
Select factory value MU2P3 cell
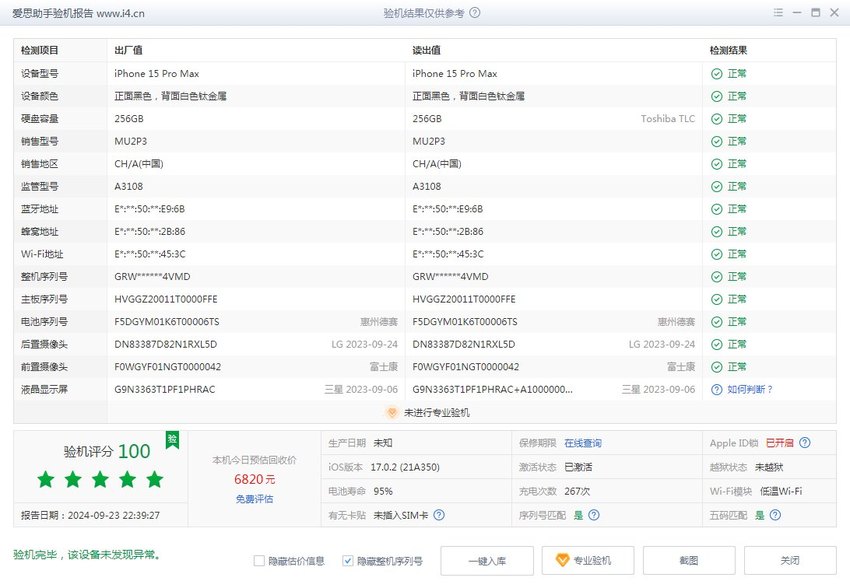tap(131, 141)
